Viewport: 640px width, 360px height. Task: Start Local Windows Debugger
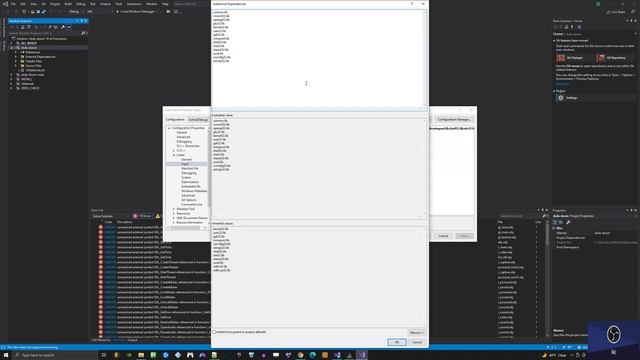tap(136, 12)
